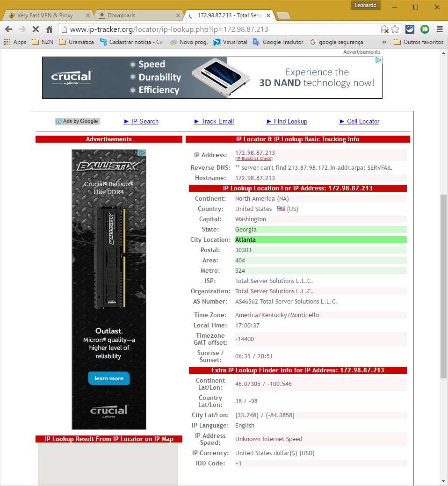448x486 pixels.
Task: Click the Leonardo profile button
Action: pyautogui.click(x=365, y=5)
